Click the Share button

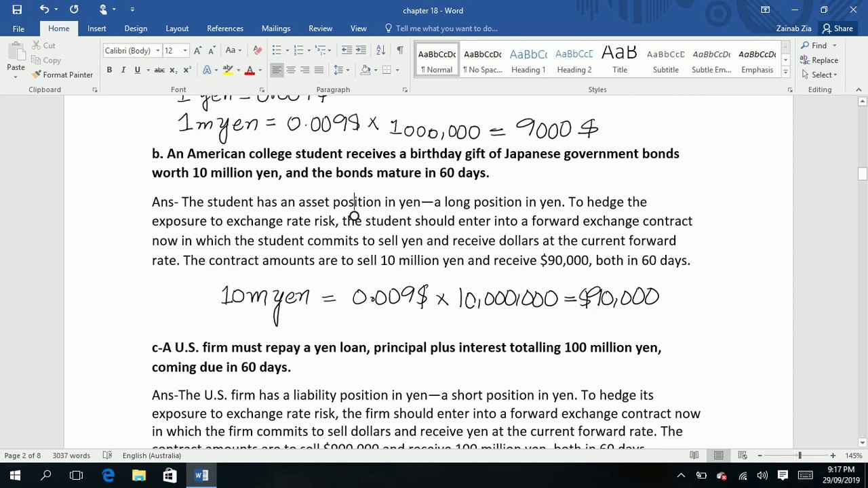[x=837, y=28]
